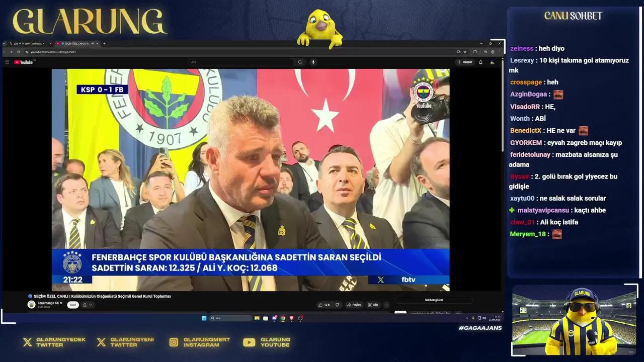Click the Windows taskbar search box
The height and width of the screenshot is (362, 644).
pyautogui.click(x=230, y=318)
